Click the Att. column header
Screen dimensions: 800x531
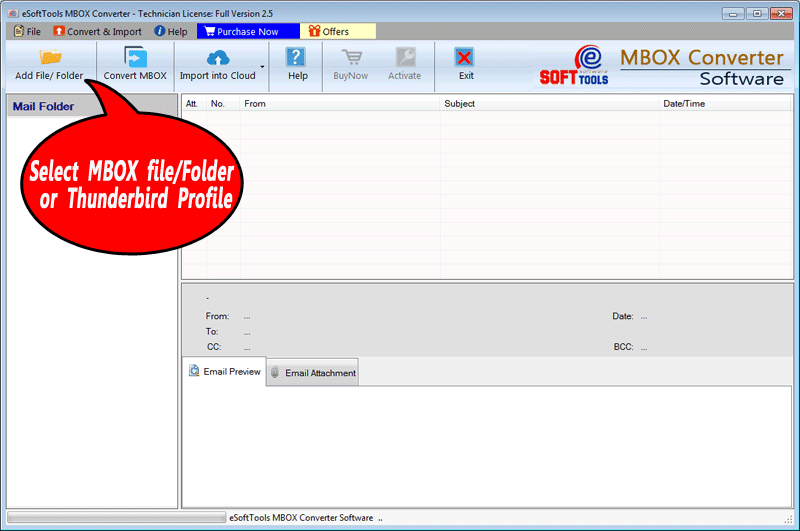(x=194, y=104)
